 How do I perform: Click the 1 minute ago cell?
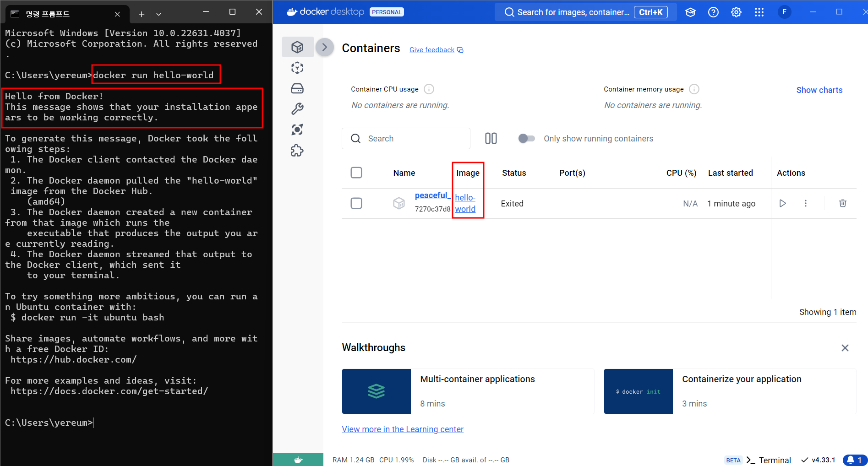731,203
